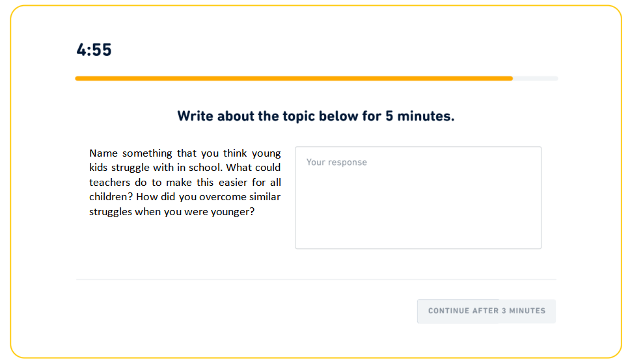The height and width of the screenshot is (364, 630).
Task: Click the orange filled part of the progress bar
Action: [294, 79]
